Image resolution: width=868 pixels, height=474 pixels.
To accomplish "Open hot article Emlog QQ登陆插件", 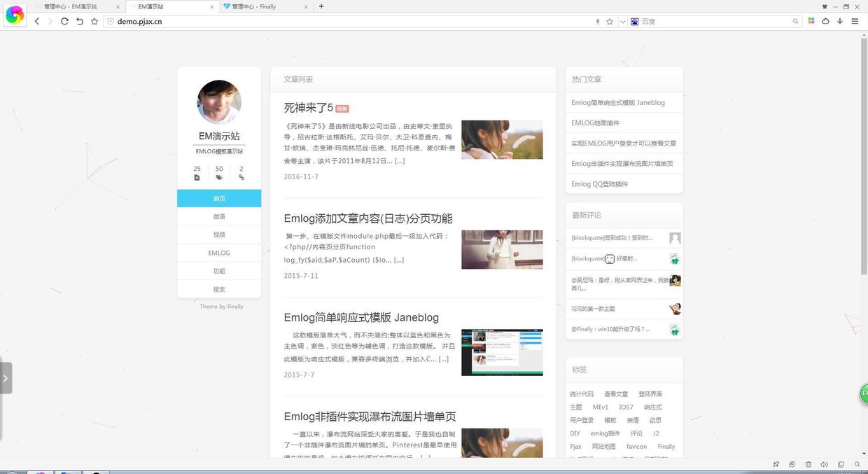I will [x=599, y=184].
